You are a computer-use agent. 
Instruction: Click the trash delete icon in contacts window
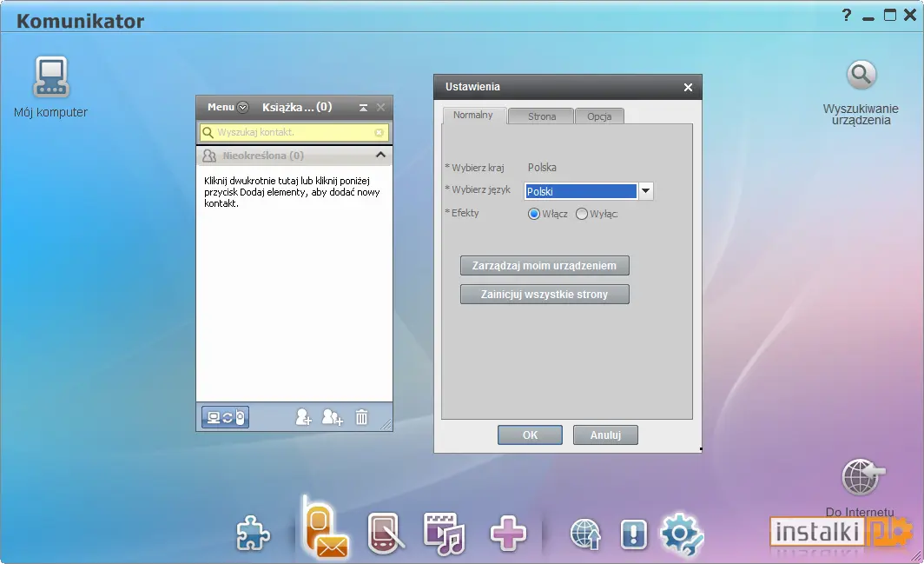point(361,417)
